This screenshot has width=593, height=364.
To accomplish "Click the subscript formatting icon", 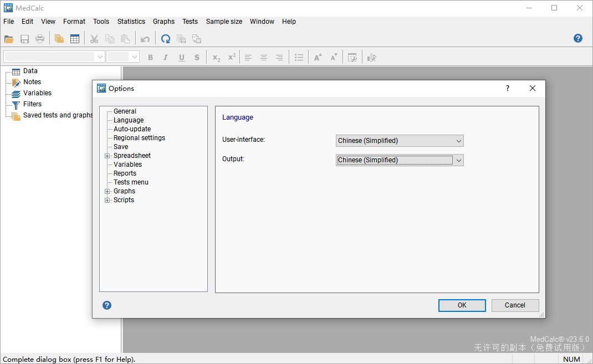I will (x=216, y=58).
